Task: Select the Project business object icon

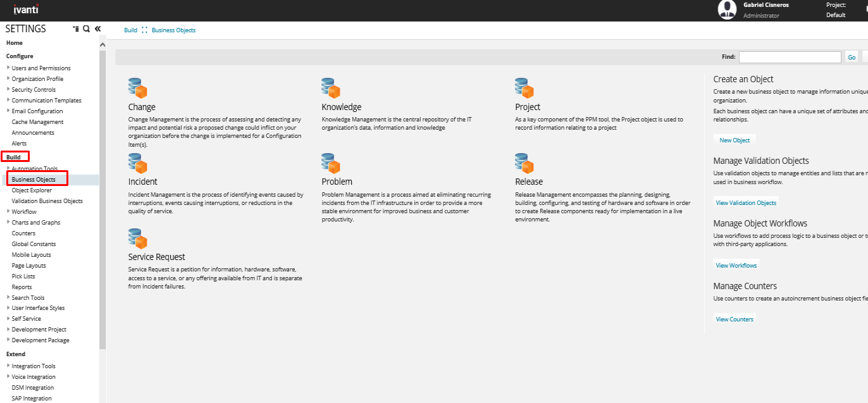Action: click(524, 88)
